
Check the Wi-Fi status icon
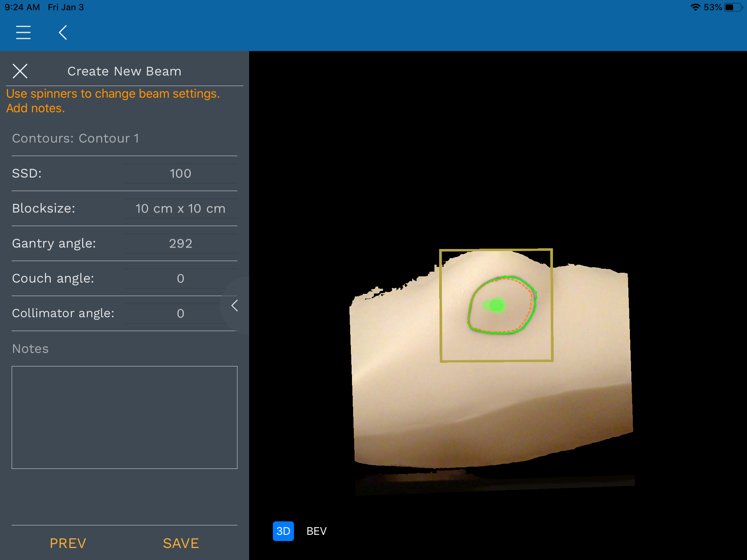click(695, 7)
